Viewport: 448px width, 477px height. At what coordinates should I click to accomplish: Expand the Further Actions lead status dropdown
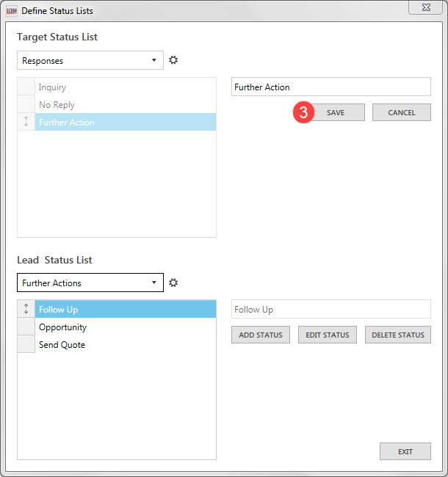tap(90, 283)
